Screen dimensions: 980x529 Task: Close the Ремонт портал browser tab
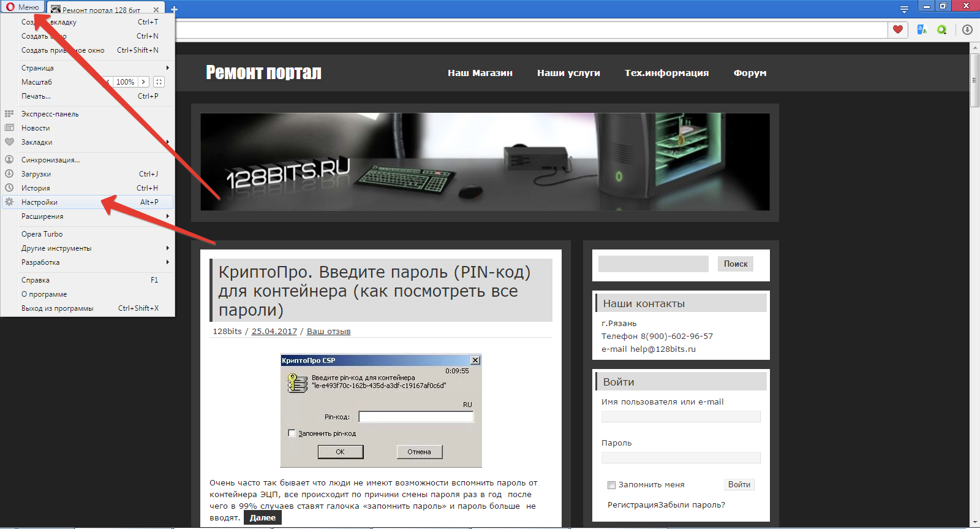point(156,10)
